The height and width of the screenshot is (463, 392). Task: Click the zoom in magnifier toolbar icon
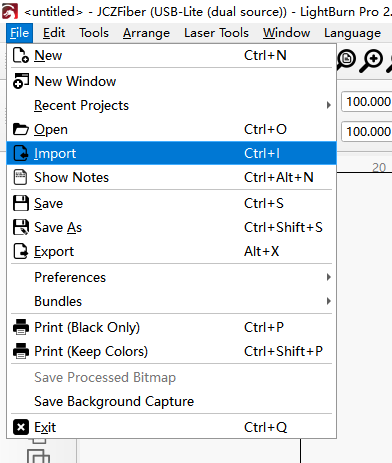pyautogui.click(x=371, y=61)
